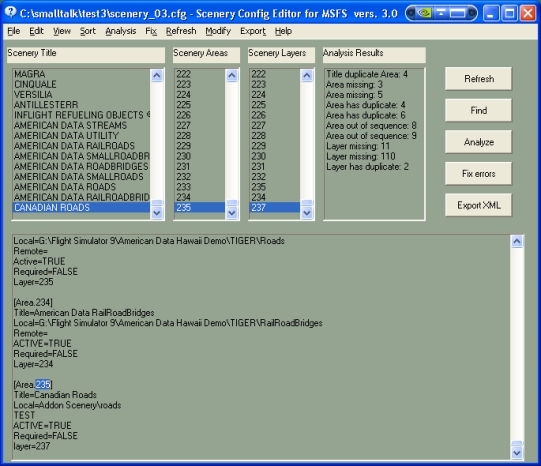The width and height of the screenshot is (541, 466).
Task: Click Scenery Areas list up arrow
Action: pos(232,75)
